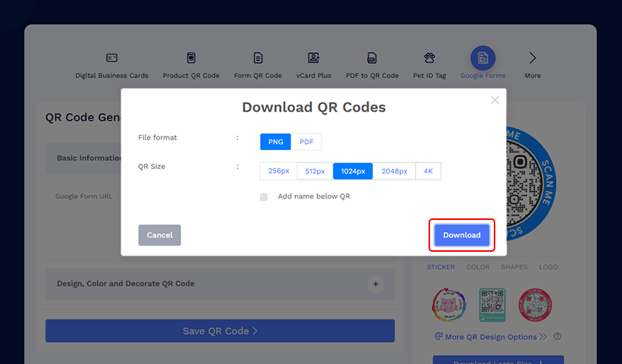The height and width of the screenshot is (364, 622).
Task: Click the Basic Information section header
Action: pos(83,158)
